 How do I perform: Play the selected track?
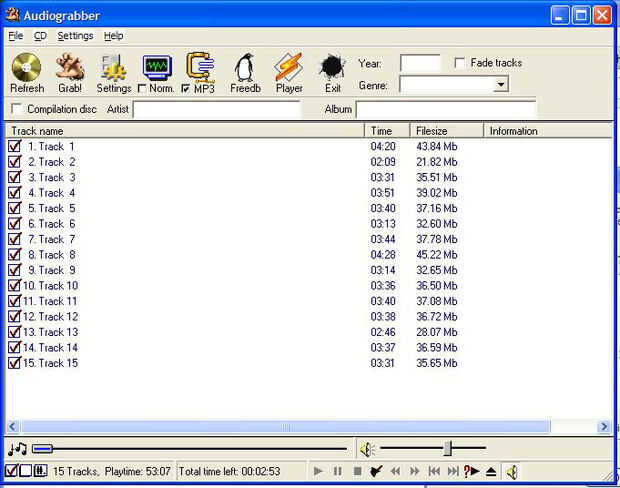(318, 471)
